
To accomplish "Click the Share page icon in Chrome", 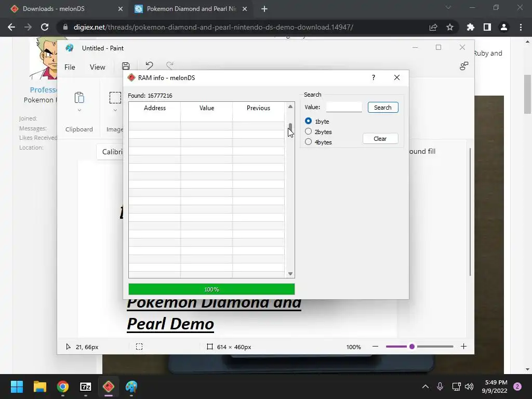I will point(433,27).
